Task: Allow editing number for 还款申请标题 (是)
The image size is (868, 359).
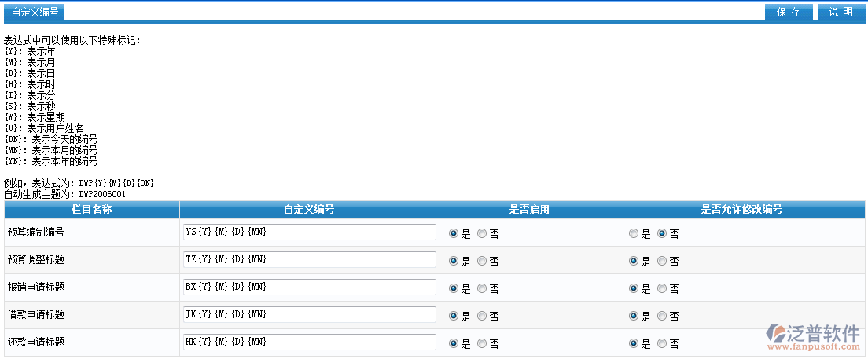Action: (633, 343)
